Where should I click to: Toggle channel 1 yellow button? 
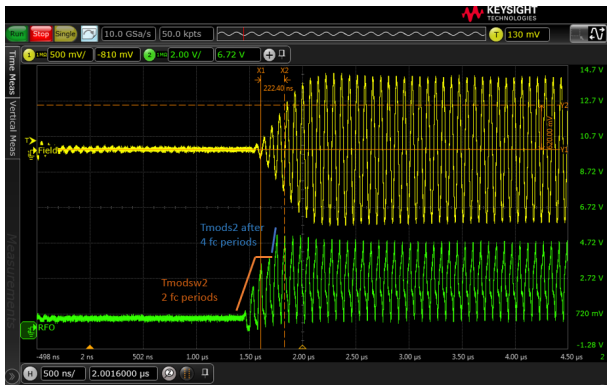click(29, 55)
